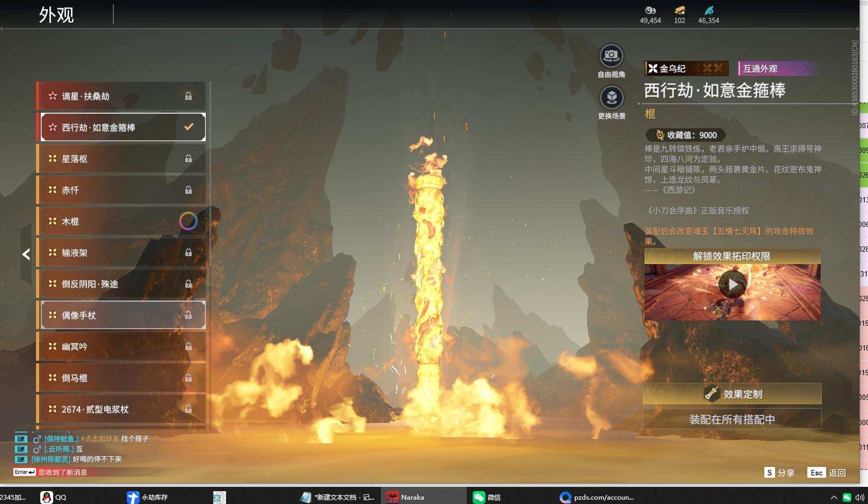Click the 棍 weapon type label

pyautogui.click(x=650, y=114)
